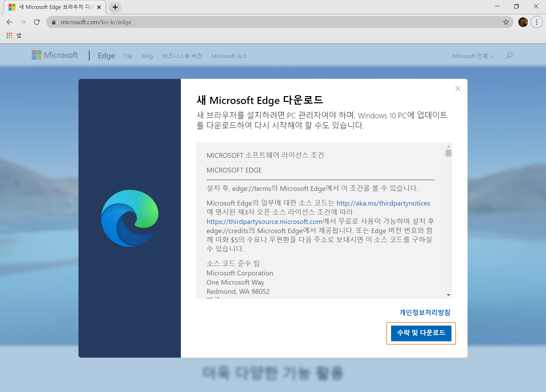Click the license scrollbar thumb
The width and height of the screenshot is (546, 392).
(448, 153)
